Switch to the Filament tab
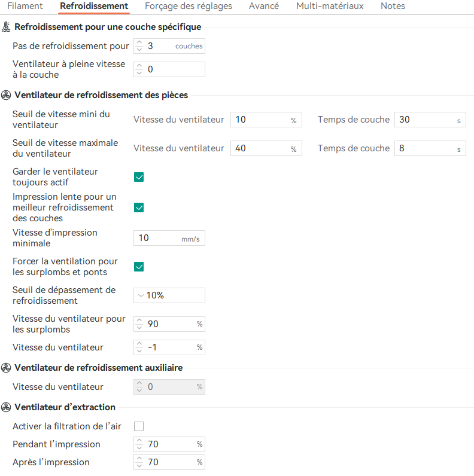 pos(25,6)
